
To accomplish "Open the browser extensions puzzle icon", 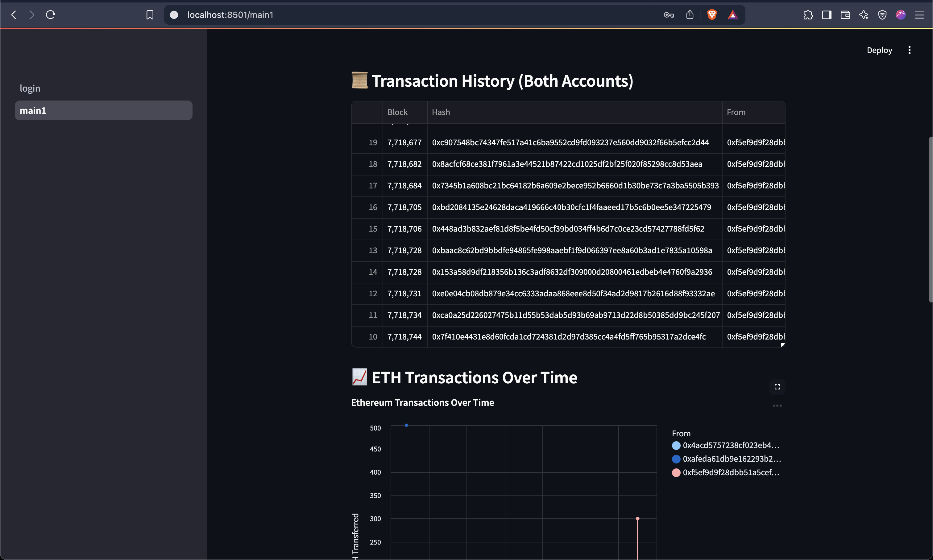I will 808,15.
